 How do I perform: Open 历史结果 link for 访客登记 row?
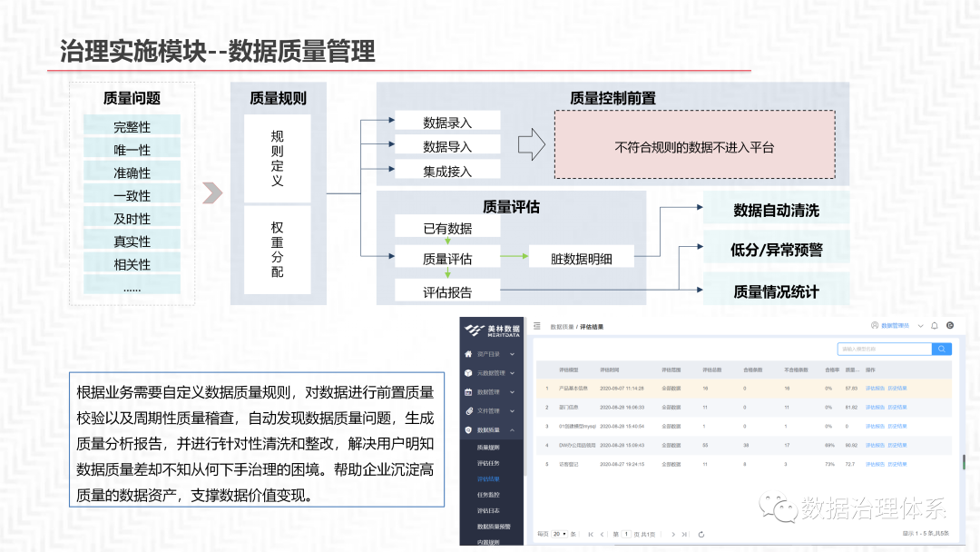[x=898, y=464]
